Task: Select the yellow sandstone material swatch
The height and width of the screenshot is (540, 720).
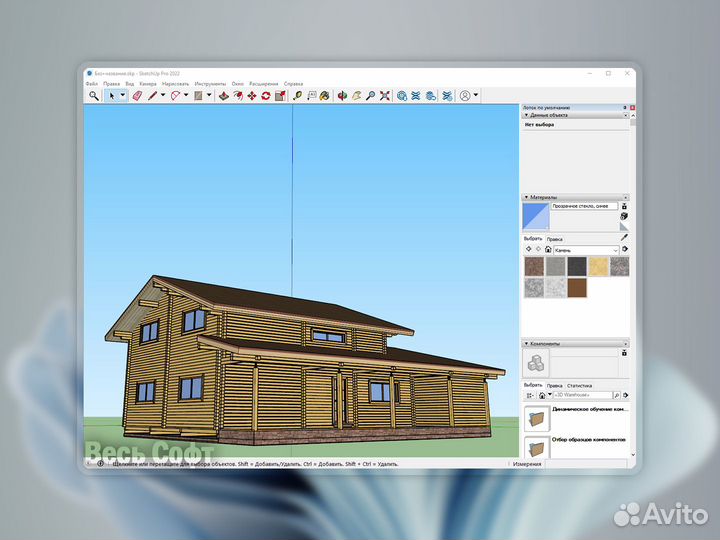Action: [x=598, y=267]
